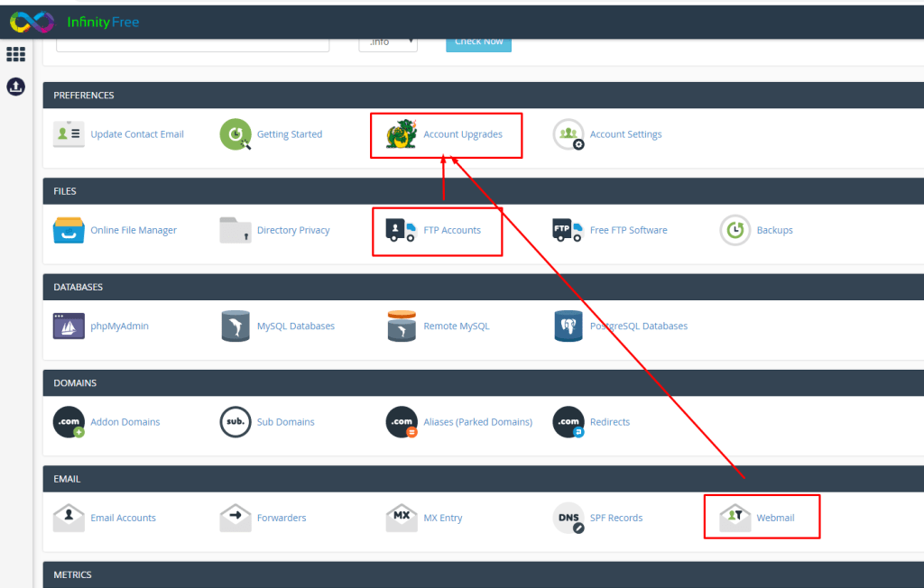Click the sidebar grid apps icon

(15, 54)
